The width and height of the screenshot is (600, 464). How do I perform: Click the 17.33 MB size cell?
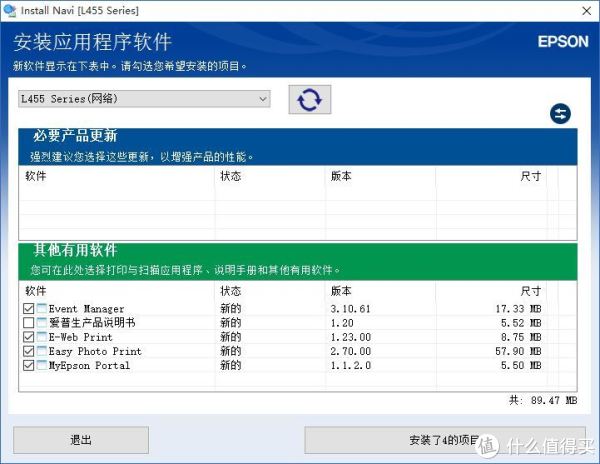(x=518, y=309)
